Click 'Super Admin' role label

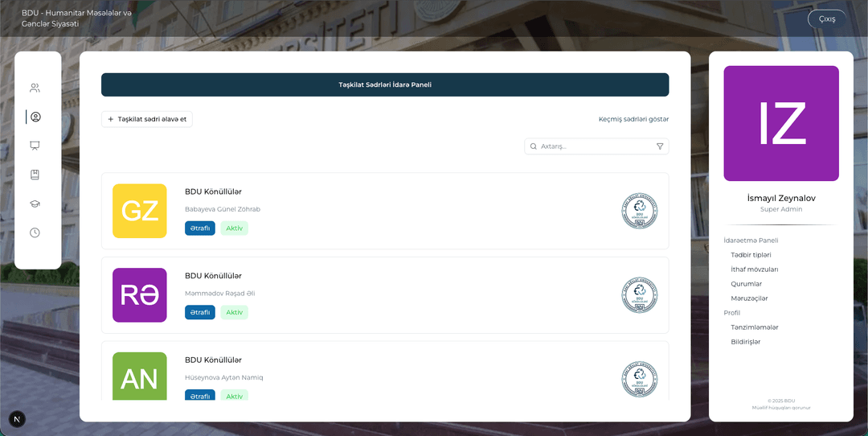coord(781,209)
